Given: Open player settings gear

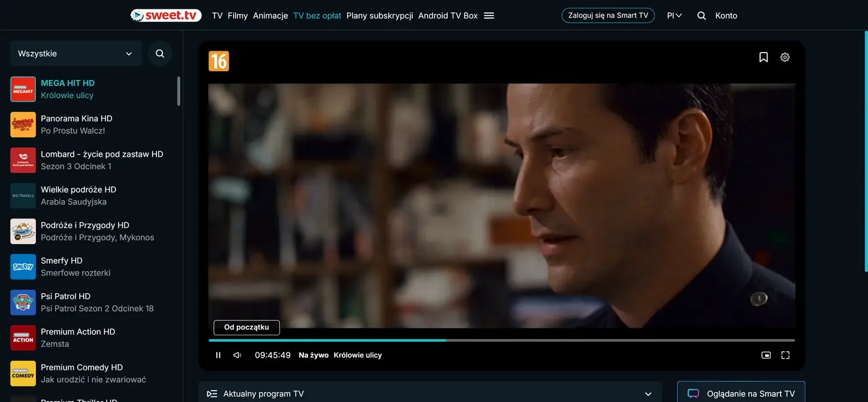Looking at the screenshot, I should point(785,57).
